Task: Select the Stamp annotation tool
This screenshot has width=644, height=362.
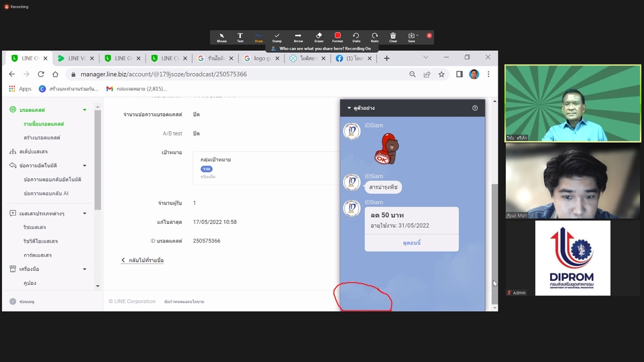Action: click(x=277, y=38)
